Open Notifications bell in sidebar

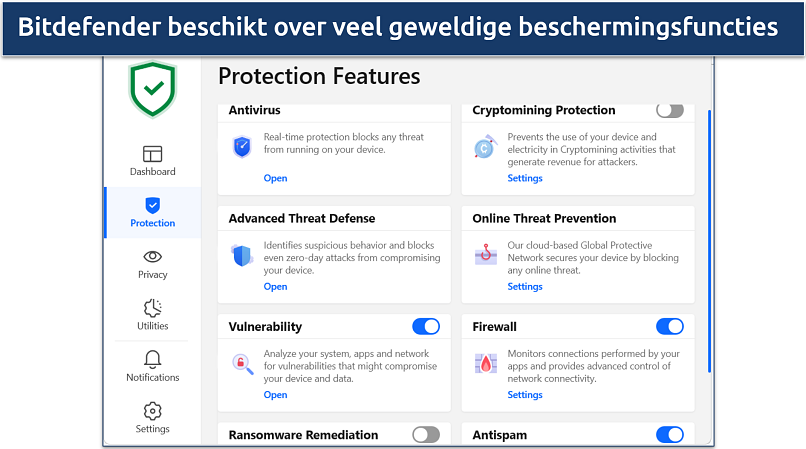(x=152, y=366)
